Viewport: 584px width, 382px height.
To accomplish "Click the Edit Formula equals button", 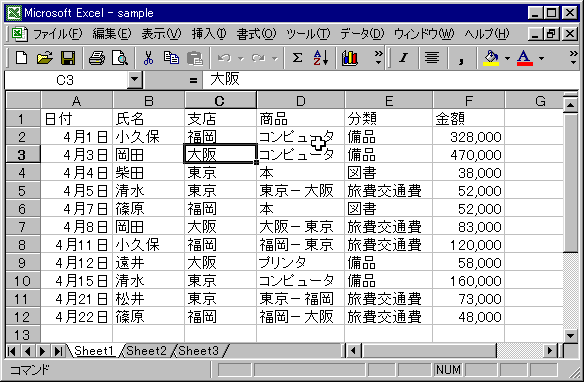I will coord(193,80).
